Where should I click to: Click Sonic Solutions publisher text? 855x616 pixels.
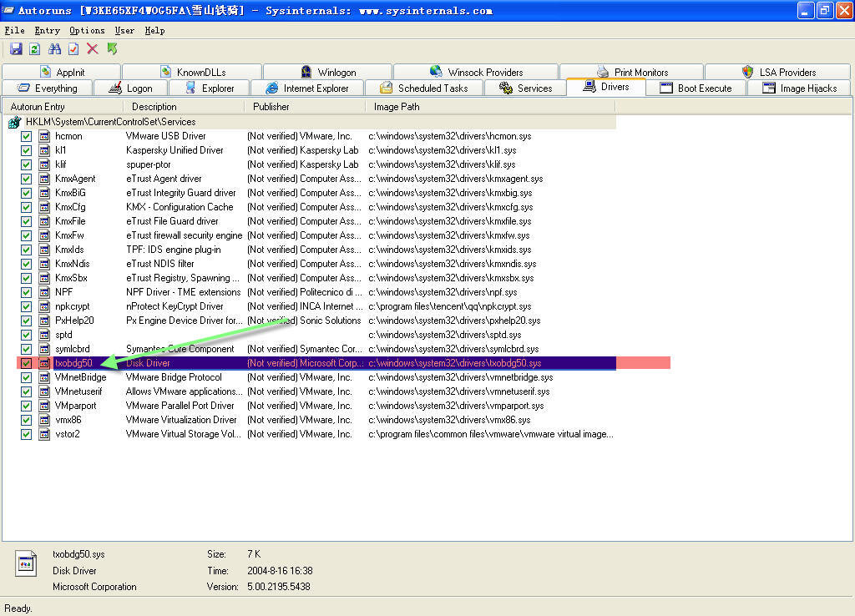coord(331,321)
